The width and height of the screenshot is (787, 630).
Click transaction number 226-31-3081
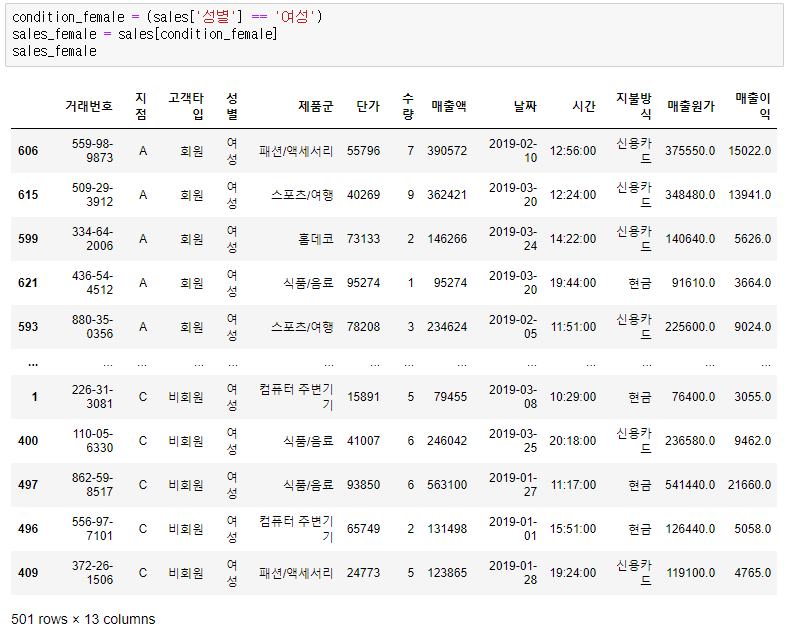click(x=93, y=397)
